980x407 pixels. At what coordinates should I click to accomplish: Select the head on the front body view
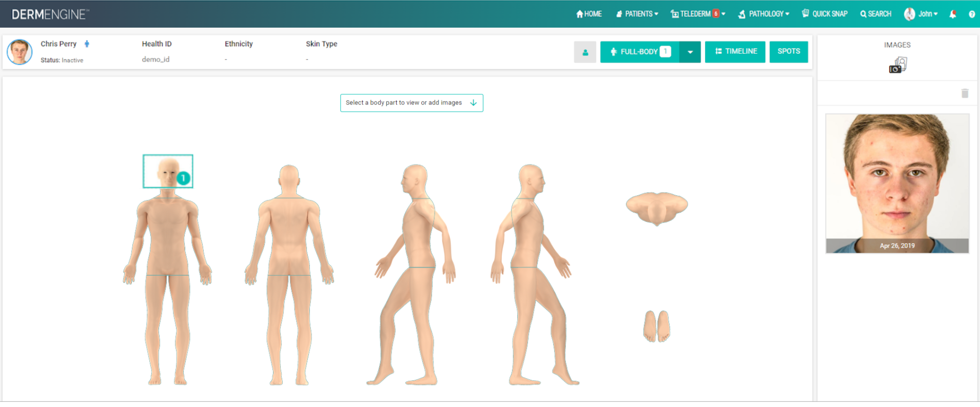pos(168,172)
